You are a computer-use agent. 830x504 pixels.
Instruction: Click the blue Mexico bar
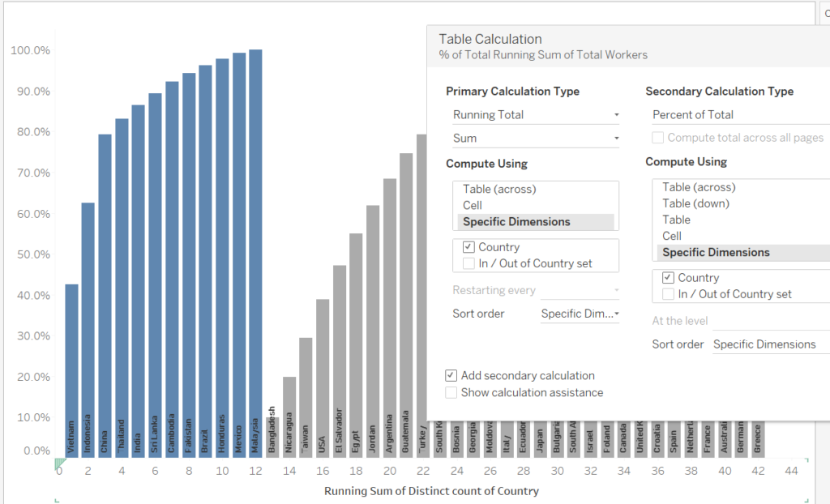pos(239,255)
